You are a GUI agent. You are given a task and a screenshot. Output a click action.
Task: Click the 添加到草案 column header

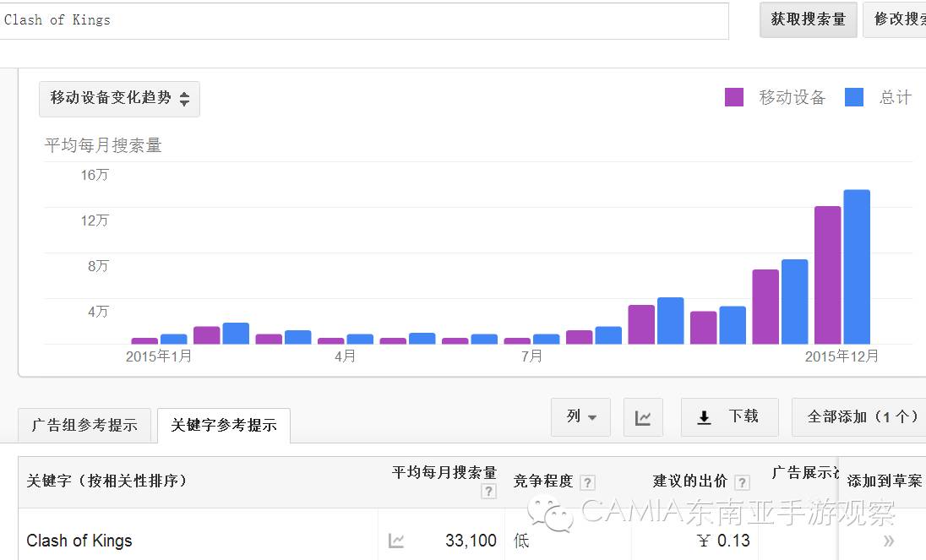pos(884,481)
